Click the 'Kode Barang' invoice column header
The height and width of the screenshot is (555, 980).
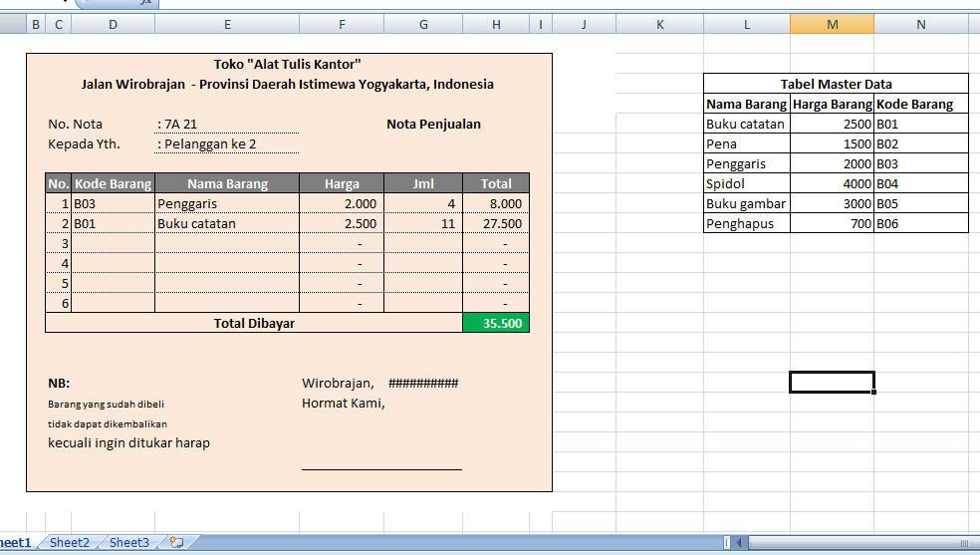coord(114,183)
